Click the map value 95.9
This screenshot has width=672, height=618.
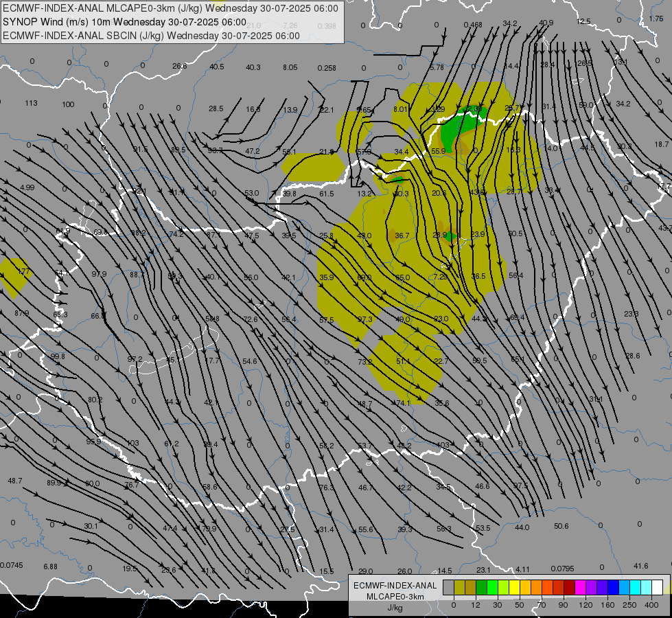click(93, 442)
